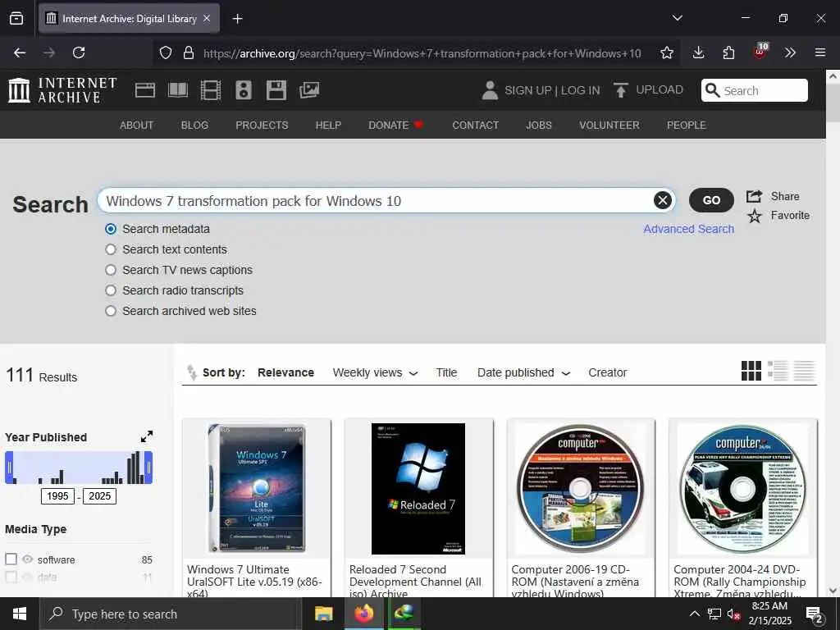Click LOG IN link
Screen dimensions: 840x630
tap(580, 90)
